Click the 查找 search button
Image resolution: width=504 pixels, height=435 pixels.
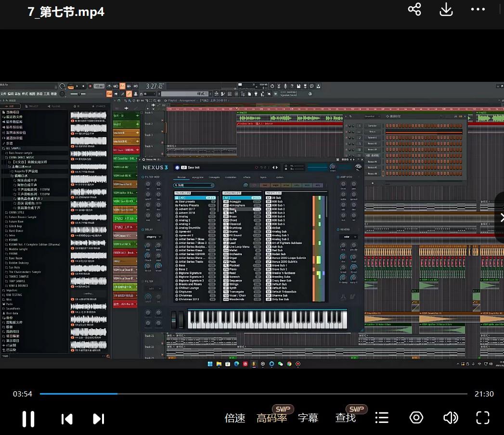346,418
